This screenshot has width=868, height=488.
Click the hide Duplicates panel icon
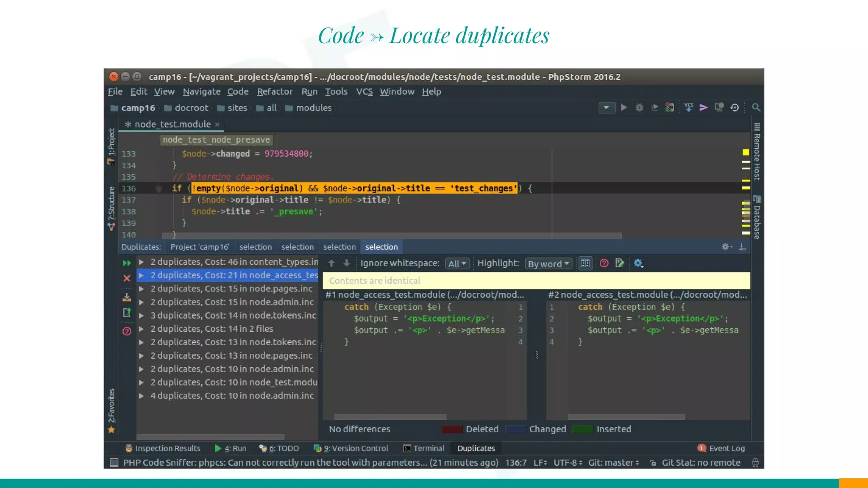tap(743, 247)
